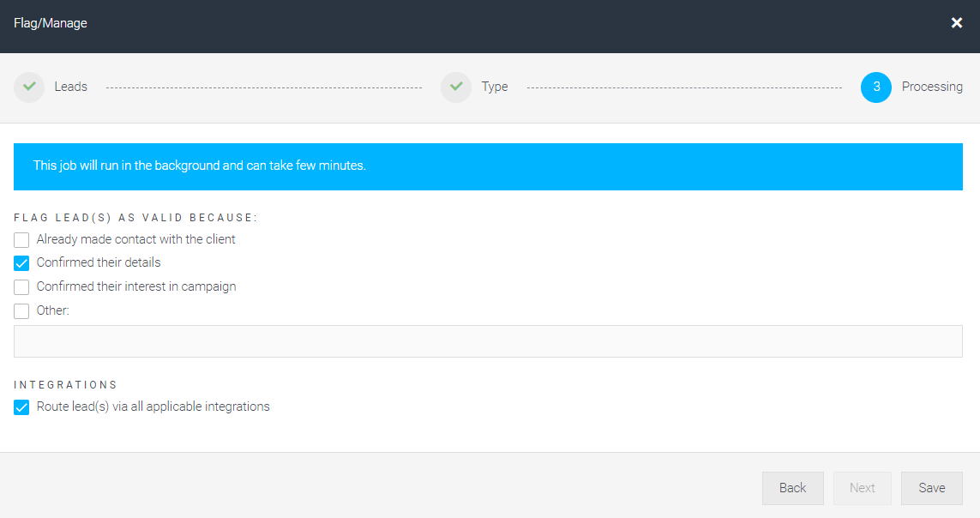
Task: Check Confirmed their interest in campaign
Action: pos(21,286)
